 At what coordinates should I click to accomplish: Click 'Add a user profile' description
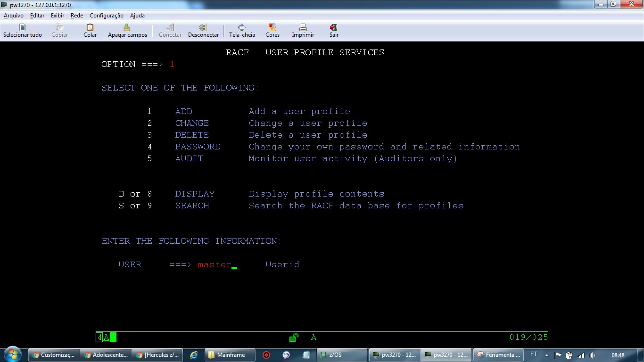click(300, 111)
